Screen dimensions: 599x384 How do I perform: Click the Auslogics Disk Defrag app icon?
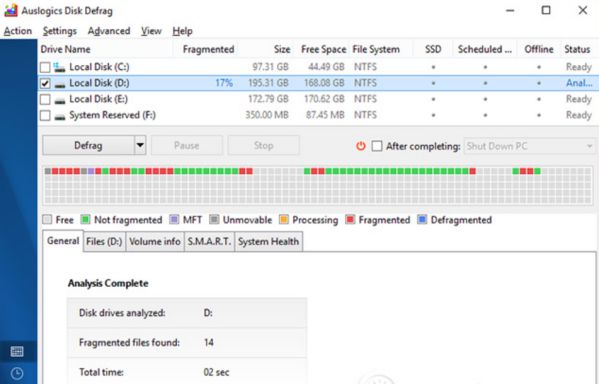(10, 10)
